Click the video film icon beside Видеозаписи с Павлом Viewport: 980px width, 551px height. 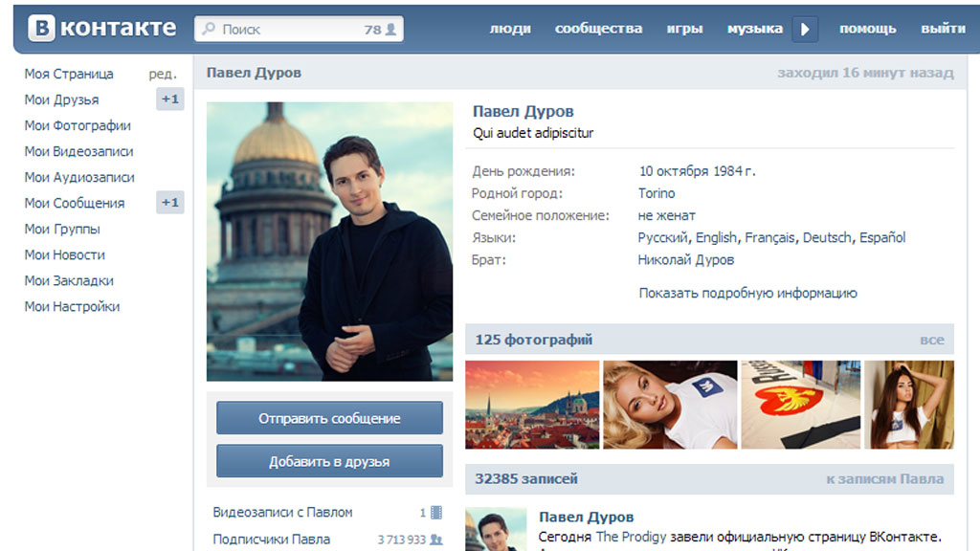[436, 513]
